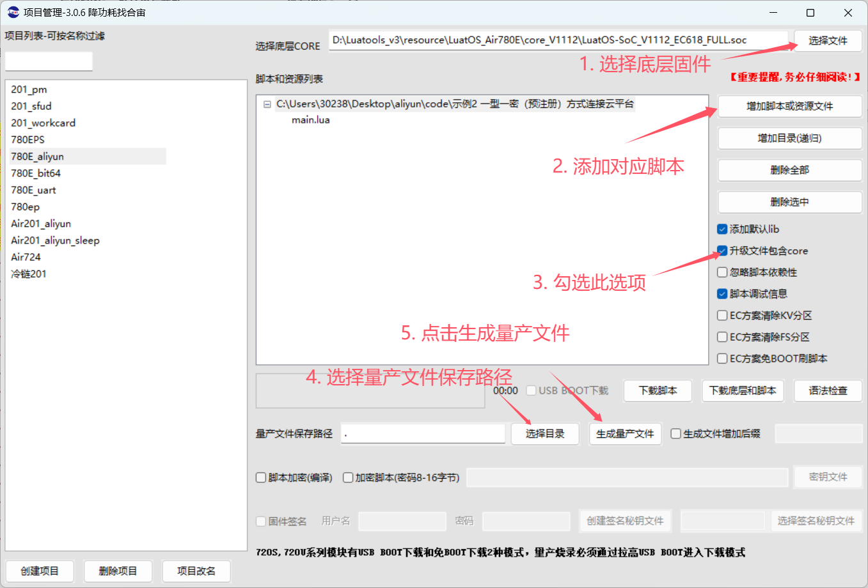Click 删除全部 button
This screenshot has height=588, width=868.
coord(790,170)
